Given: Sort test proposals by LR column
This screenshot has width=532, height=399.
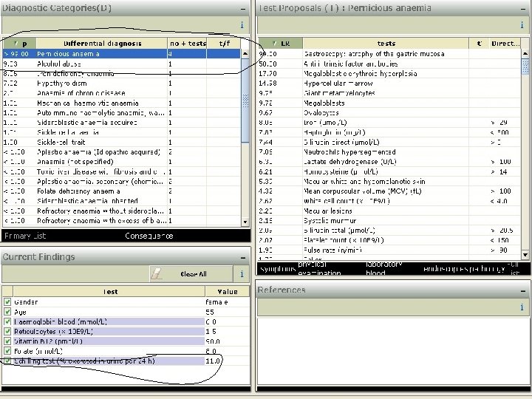Looking at the screenshot, I should point(281,44).
